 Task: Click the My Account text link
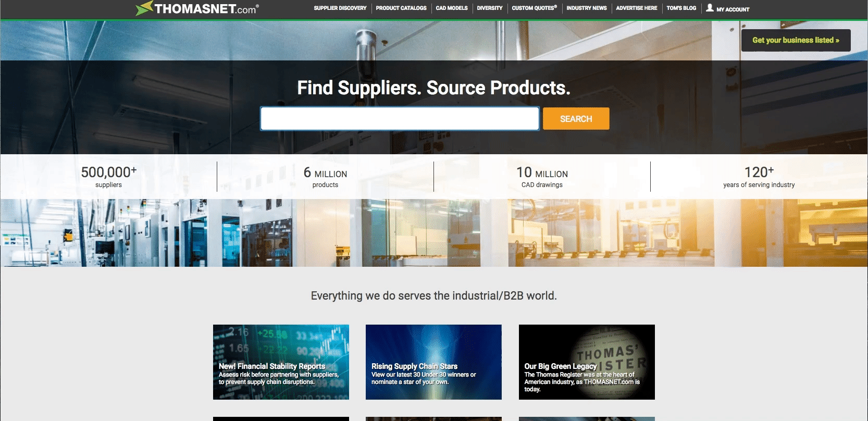pyautogui.click(x=733, y=9)
